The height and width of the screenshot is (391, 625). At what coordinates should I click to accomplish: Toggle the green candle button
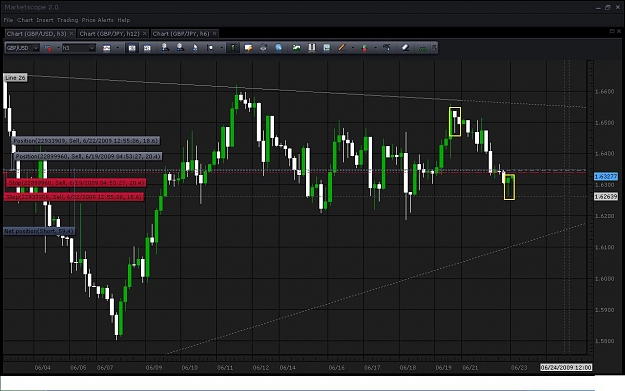(x=233, y=48)
